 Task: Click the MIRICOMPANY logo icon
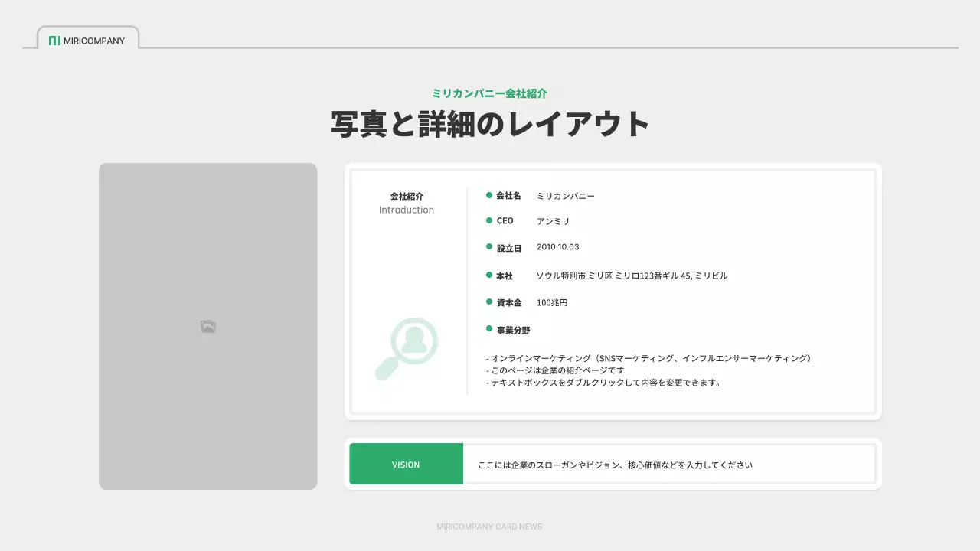tap(55, 41)
